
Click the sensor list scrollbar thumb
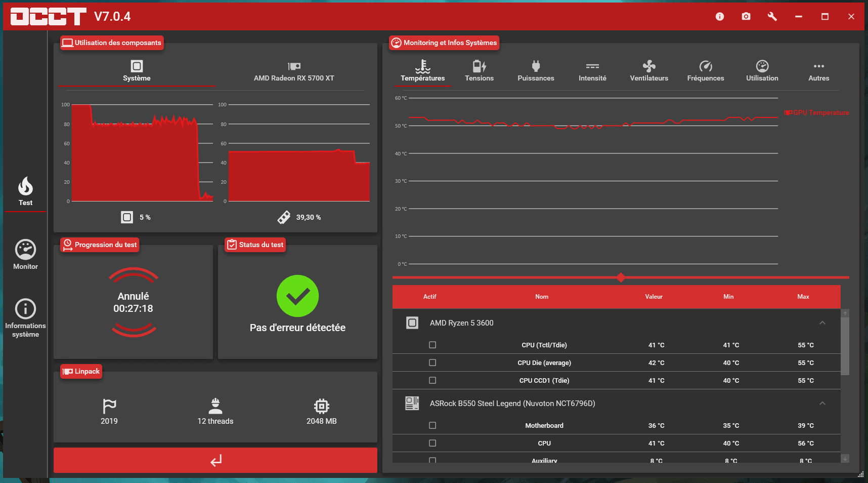click(x=845, y=345)
